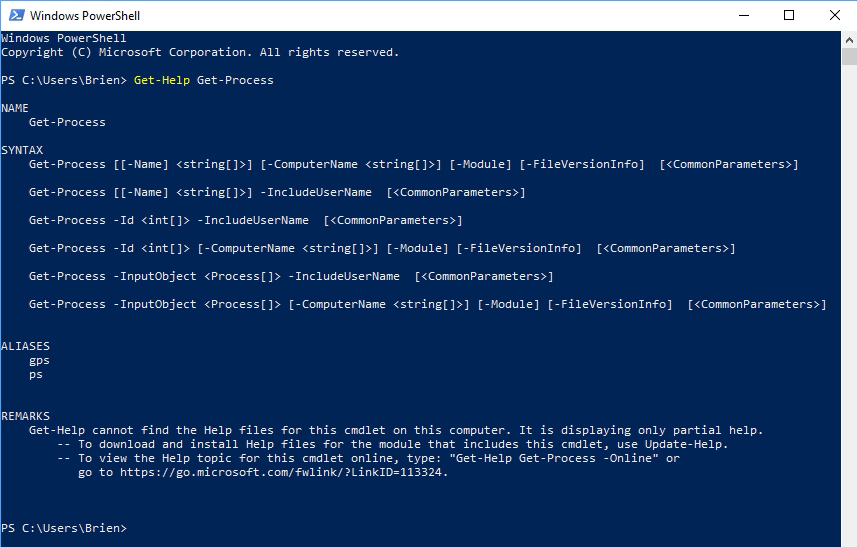
Task: Click the NAME section heading
Action: pyautogui.click(x=15, y=108)
